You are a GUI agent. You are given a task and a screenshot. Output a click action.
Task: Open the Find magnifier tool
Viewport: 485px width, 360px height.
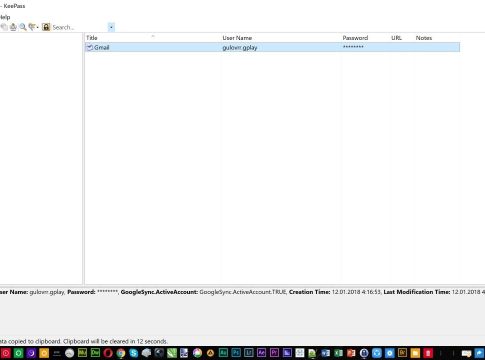click(23, 27)
